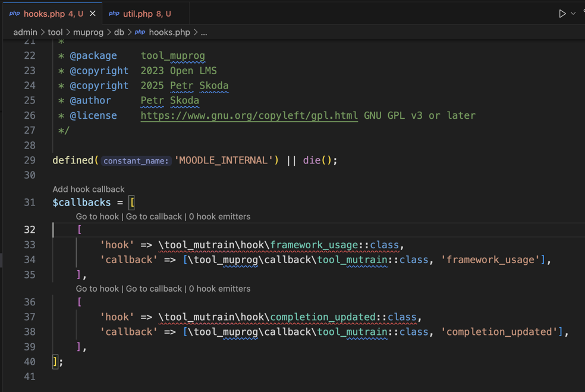The width and height of the screenshot is (585, 392).
Task: Click the PHP file icon on util.php tab
Action: point(114,14)
